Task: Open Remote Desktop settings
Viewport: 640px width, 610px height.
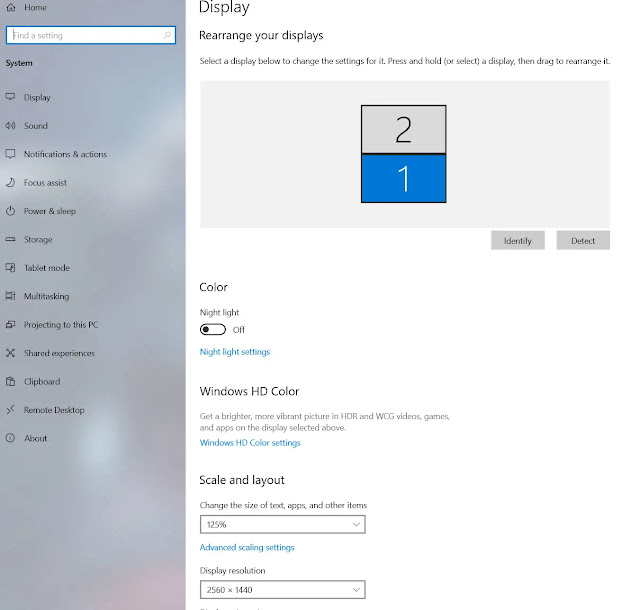Action: tap(54, 410)
